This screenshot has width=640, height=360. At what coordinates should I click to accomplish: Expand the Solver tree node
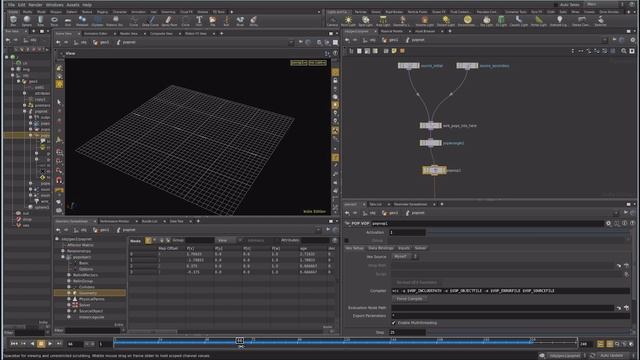[69, 305]
